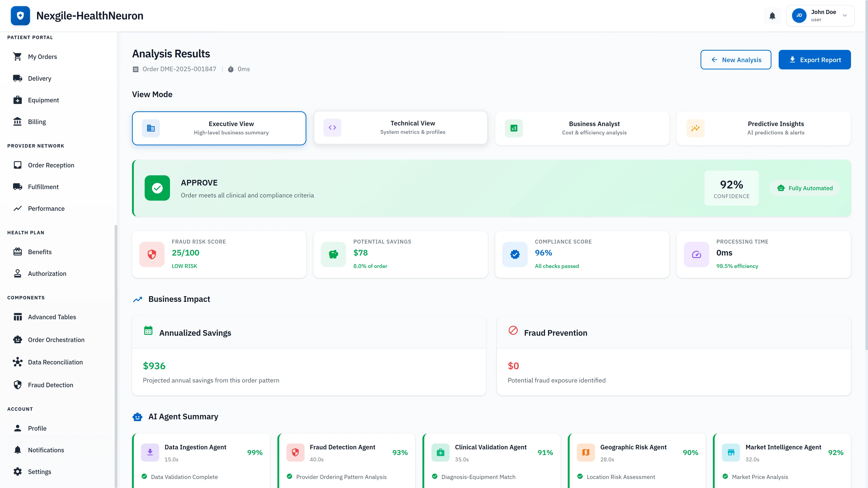Click the 92% confidence score box
The width and height of the screenshot is (868, 488).
coord(731,188)
